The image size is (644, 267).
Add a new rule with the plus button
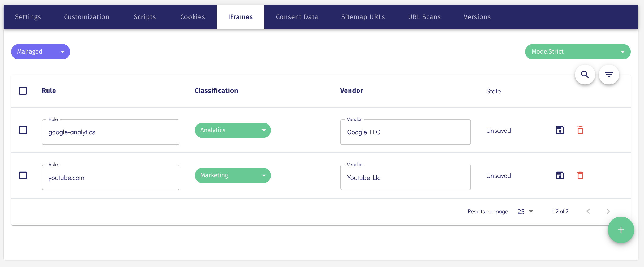click(x=621, y=230)
